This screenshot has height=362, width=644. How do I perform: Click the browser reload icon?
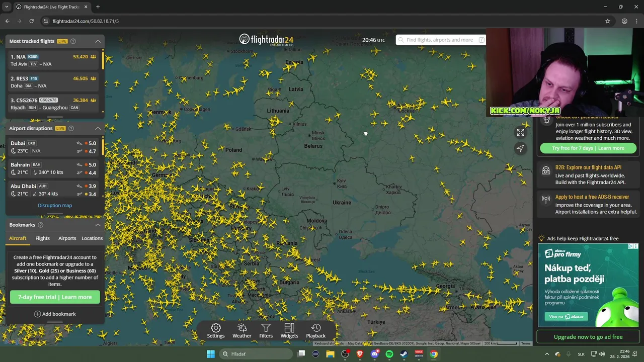tap(31, 21)
